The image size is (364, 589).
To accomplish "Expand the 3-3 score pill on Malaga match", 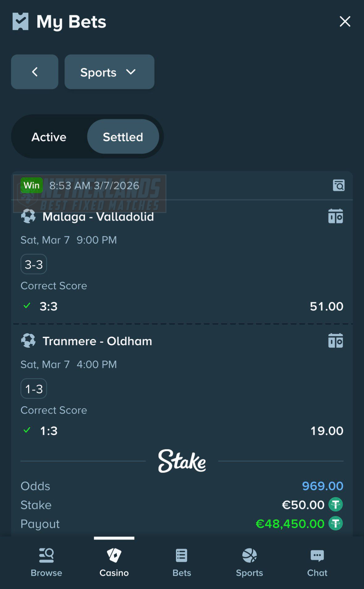I will point(33,264).
